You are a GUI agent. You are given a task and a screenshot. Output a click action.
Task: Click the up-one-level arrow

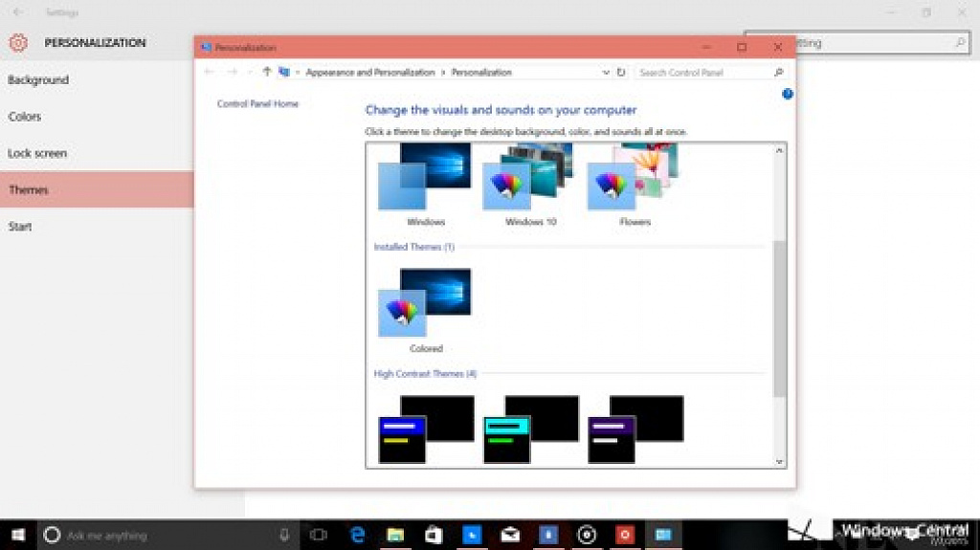(267, 72)
